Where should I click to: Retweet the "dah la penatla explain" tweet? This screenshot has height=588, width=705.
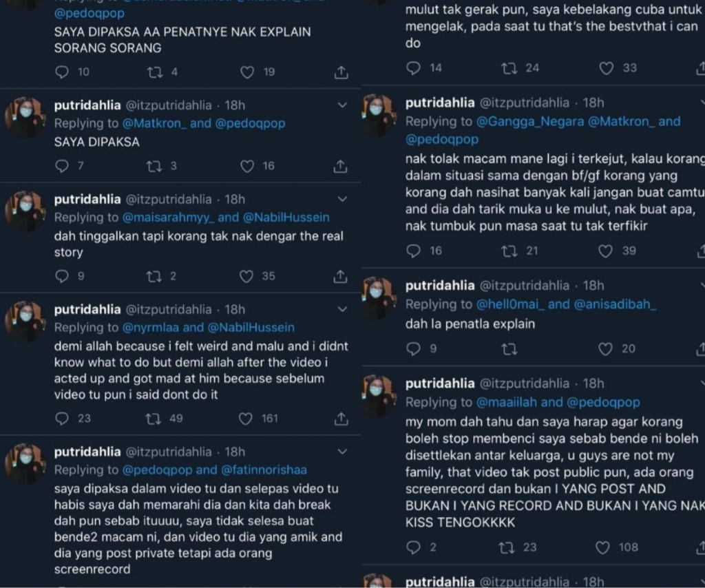tap(509, 349)
